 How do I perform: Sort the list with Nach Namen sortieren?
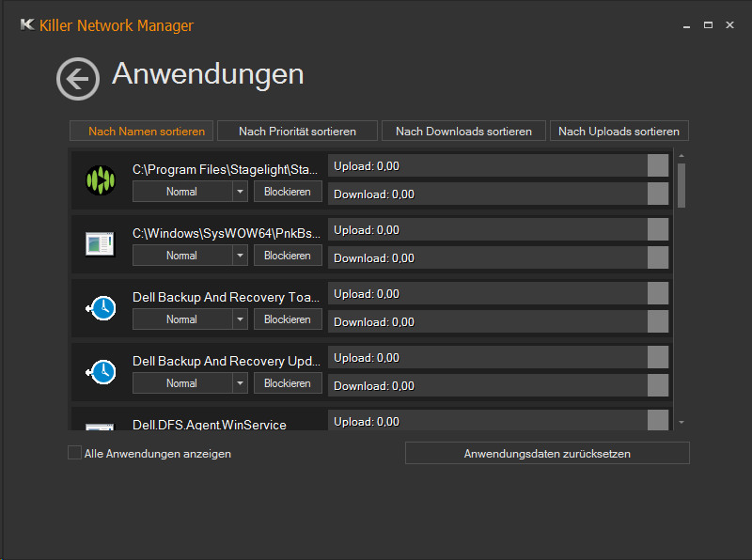[142, 131]
